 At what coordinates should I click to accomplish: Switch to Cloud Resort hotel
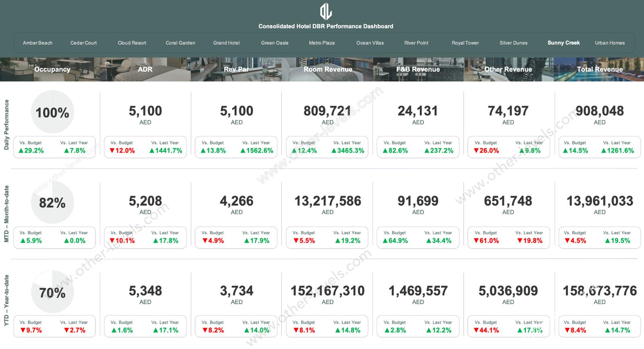132,43
